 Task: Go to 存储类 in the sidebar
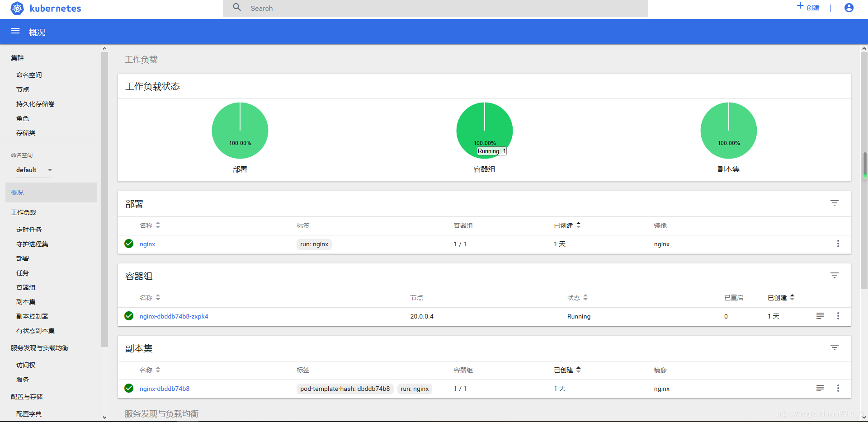pyautogui.click(x=26, y=133)
